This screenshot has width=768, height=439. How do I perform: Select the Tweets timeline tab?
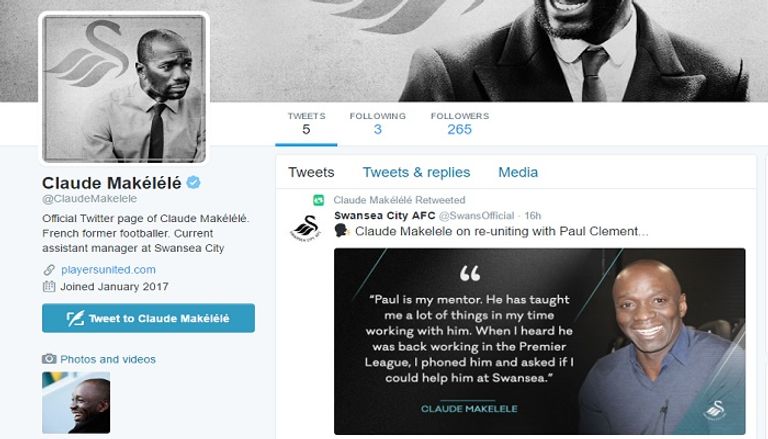pyautogui.click(x=311, y=172)
